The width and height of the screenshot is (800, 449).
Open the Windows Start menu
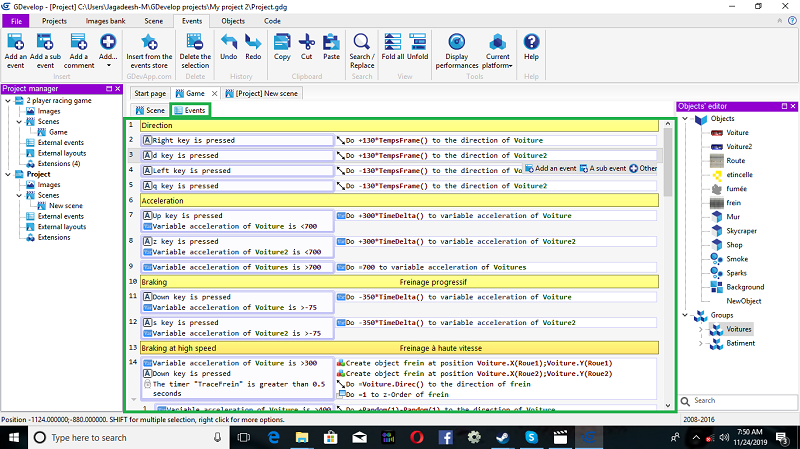point(15,438)
